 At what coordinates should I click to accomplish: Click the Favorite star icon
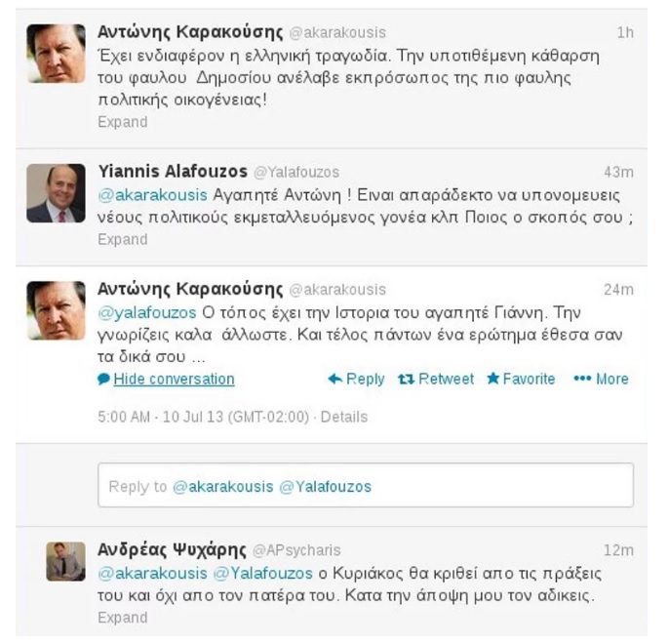[x=493, y=379]
